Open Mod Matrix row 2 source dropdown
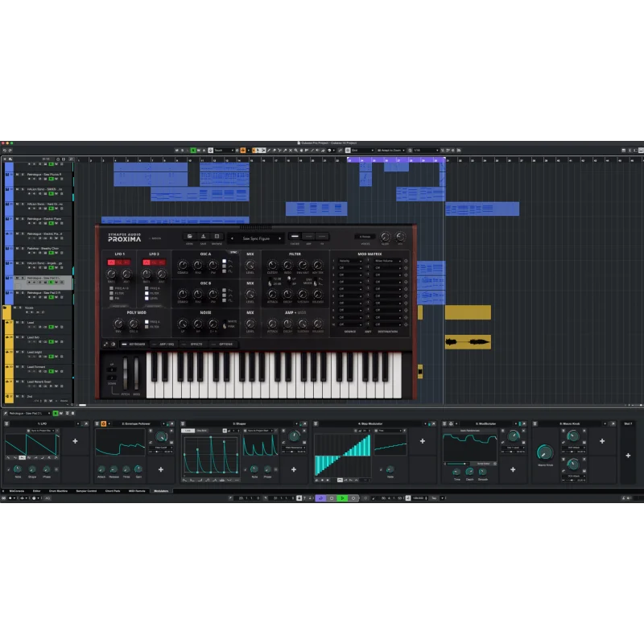The image size is (644, 644). pyautogui.click(x=350, y=268)
